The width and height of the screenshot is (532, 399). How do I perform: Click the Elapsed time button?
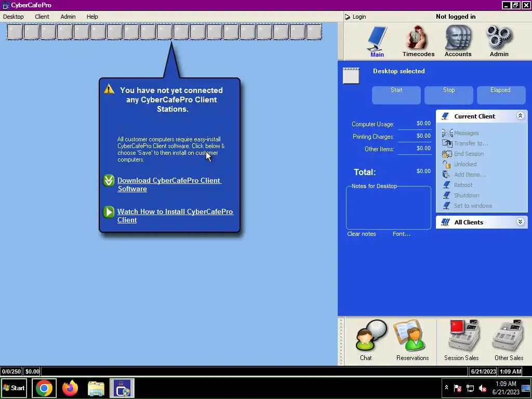point(501,95)
